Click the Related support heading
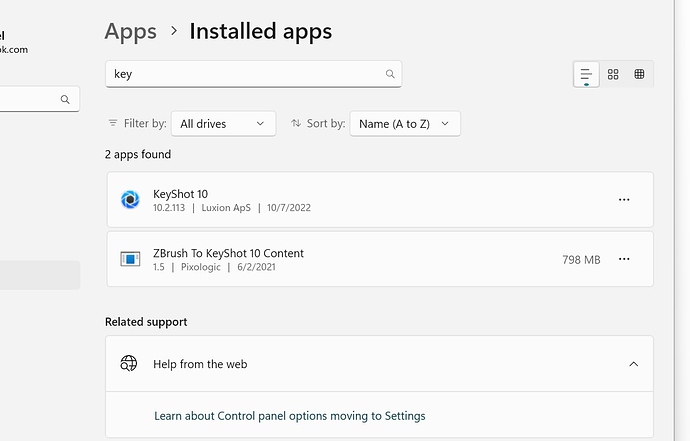690x441 pixels. [x=146, y=322]
